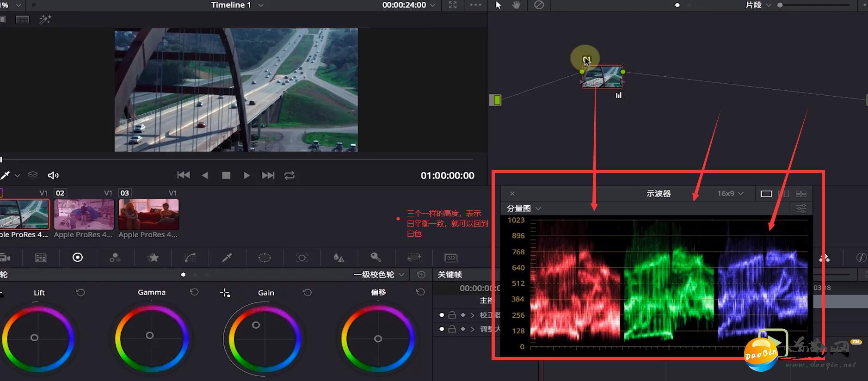The image size is (868, 381).
Task: Play the clip forward
Action: [246, 175]
